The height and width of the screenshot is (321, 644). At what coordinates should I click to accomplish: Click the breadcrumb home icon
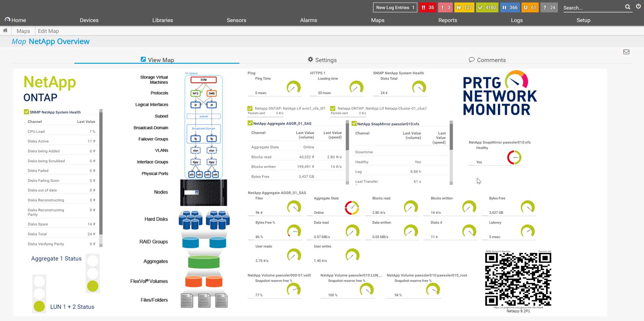click(5, 31)
